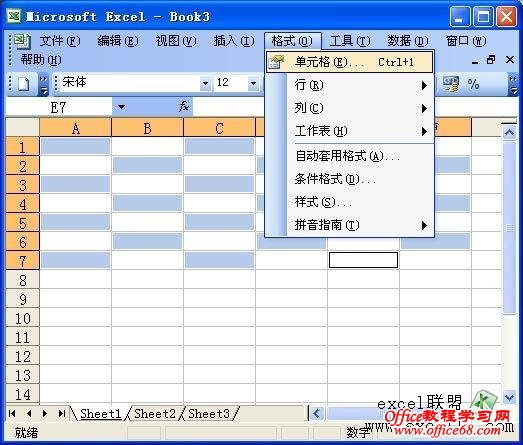523x445 pixels.
Task: Click the Format Cells icon in menu
Action: coord(276,62)
